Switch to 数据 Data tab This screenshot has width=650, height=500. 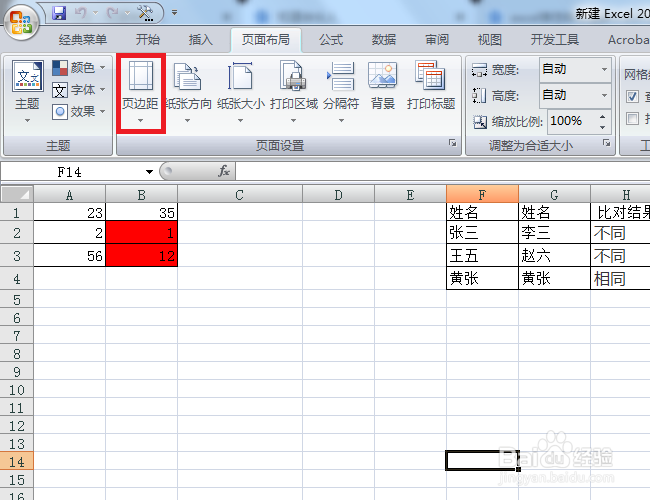click(384, 40)
